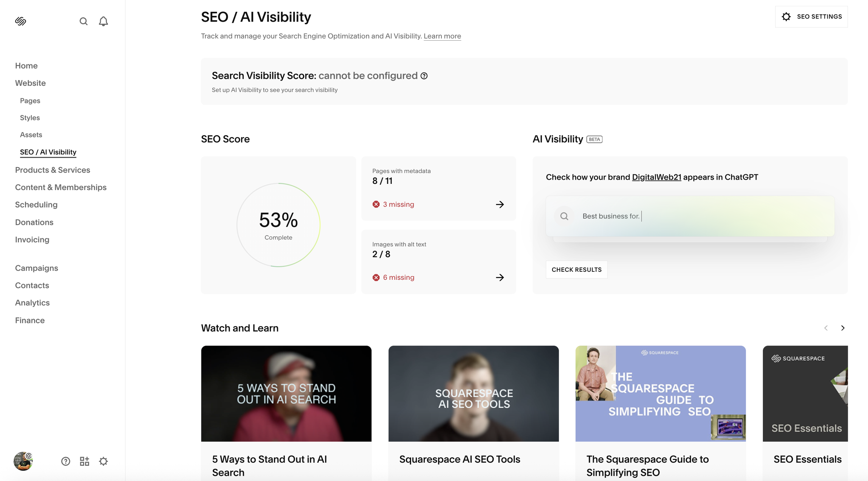Screen dimensions: 868x481
Task: Click the tooltip icon next to Search Visibility Score
Action: (424, 76)
